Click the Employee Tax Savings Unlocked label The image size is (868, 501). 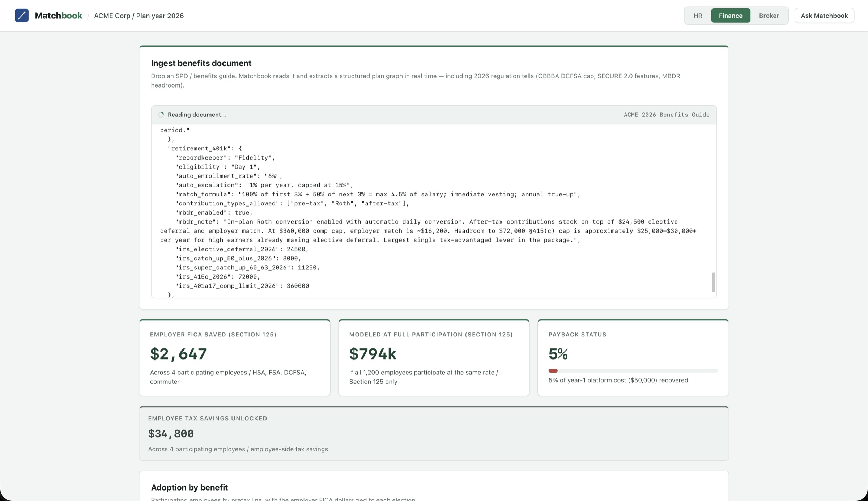click(x=208, y=419)
